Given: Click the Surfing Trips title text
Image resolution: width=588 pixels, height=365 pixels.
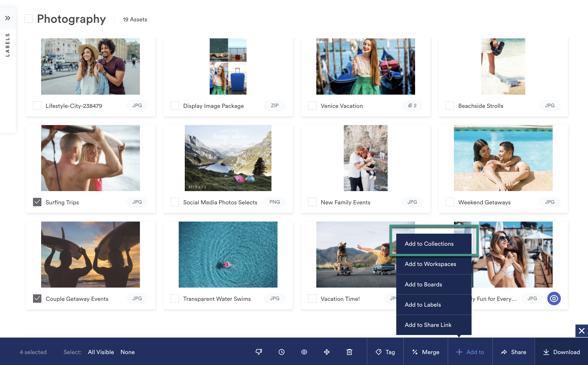Looking at the screenshot, I should tap(62, 202).
